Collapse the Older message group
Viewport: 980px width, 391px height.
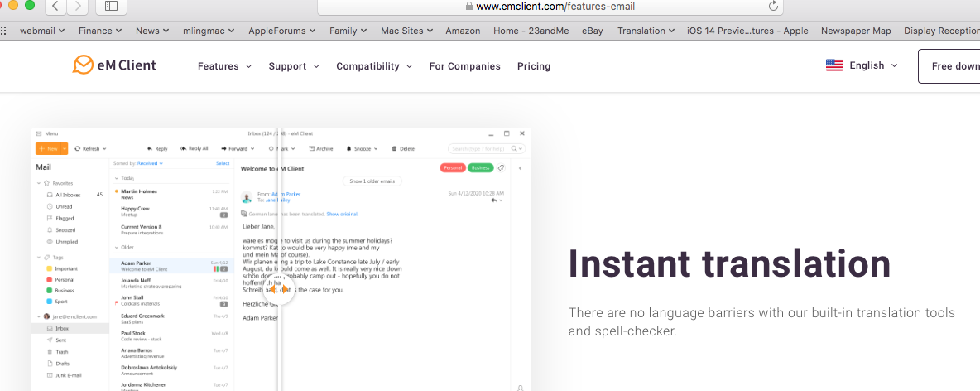coord(116,247)
